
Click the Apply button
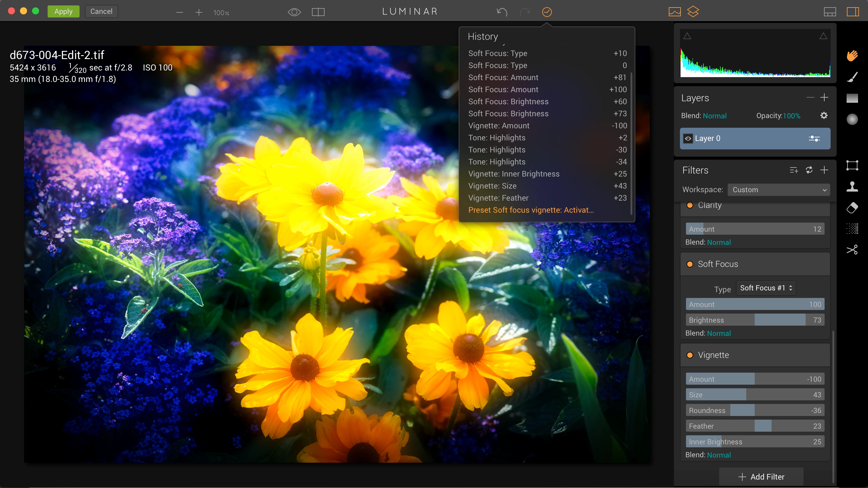tap(63, 11)
